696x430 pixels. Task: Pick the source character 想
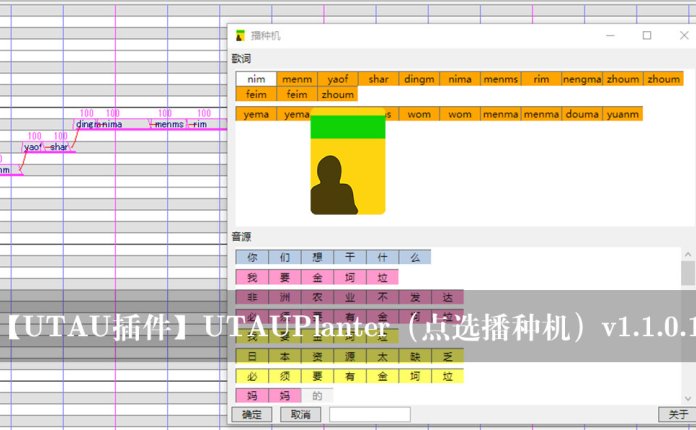coord(317,257)
